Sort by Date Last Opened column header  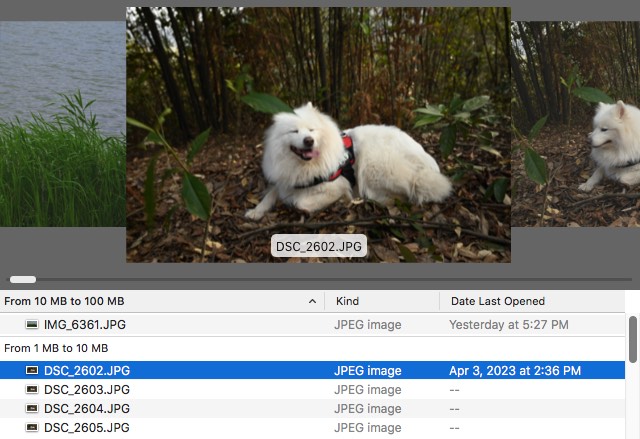pyautogui.click(x=498, y=301)
